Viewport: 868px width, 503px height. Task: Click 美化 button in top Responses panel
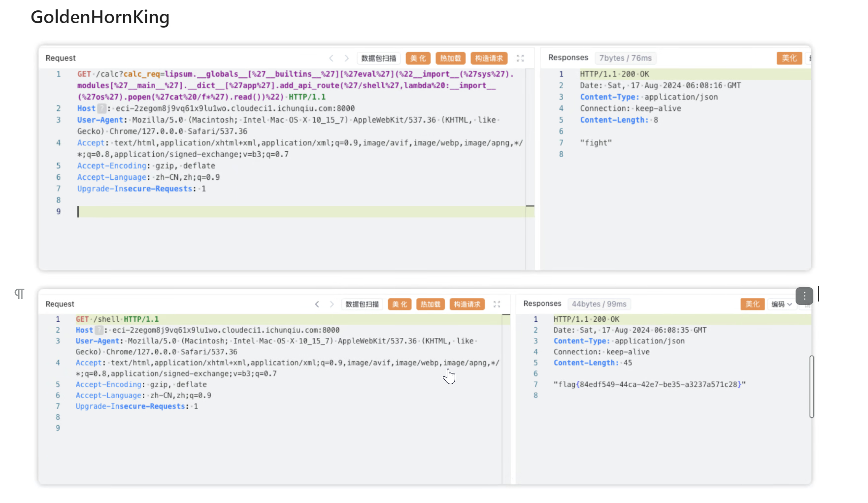click(789, 58)
